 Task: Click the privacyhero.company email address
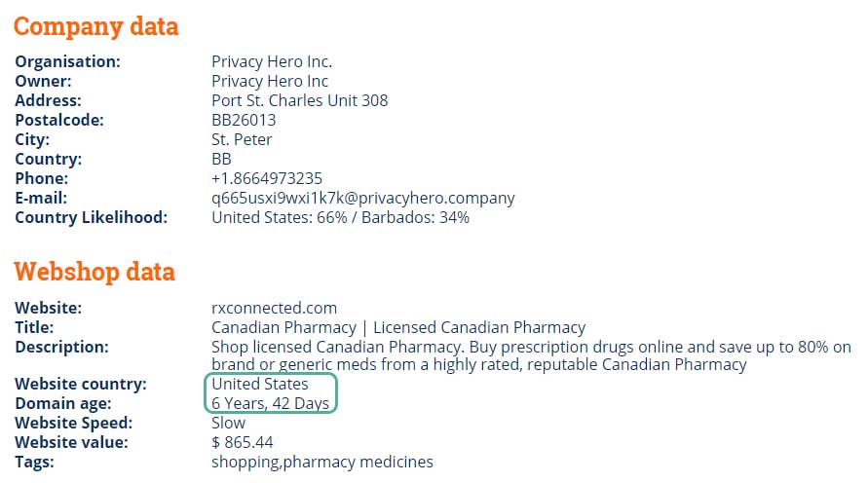(x=363, y=198)
